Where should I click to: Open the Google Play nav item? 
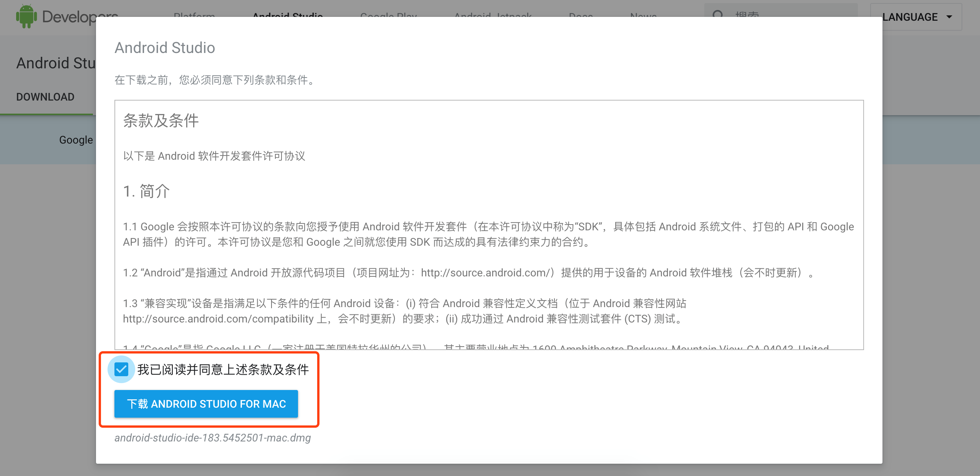(388, 15)
